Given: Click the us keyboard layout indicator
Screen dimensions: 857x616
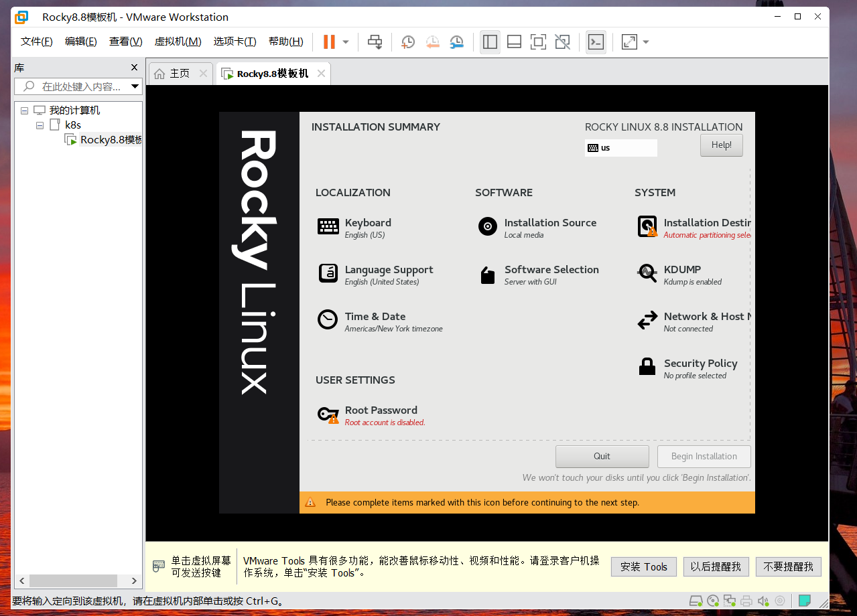Looking at the screenshot, I should (620, 148).
